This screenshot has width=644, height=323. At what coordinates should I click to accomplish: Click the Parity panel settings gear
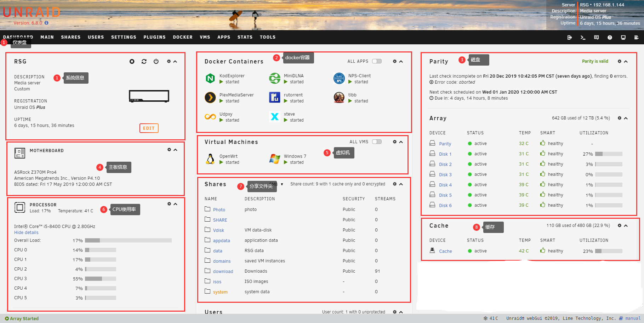coord(620,61)
